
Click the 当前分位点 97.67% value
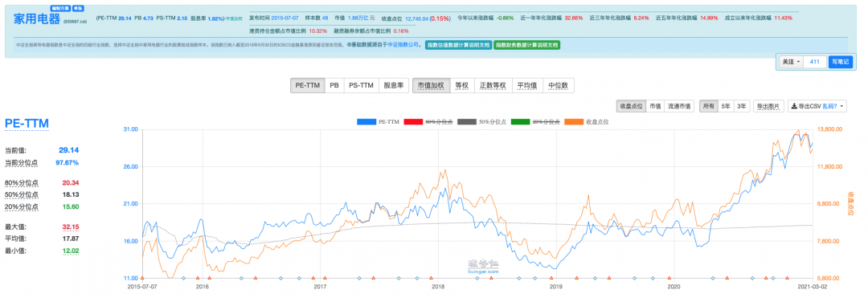pos(67,162)
